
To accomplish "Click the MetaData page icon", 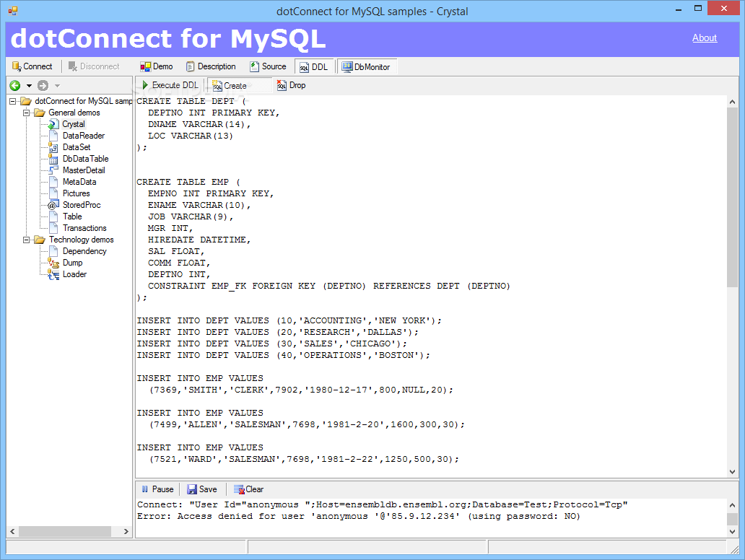I will tap(53, 182).
